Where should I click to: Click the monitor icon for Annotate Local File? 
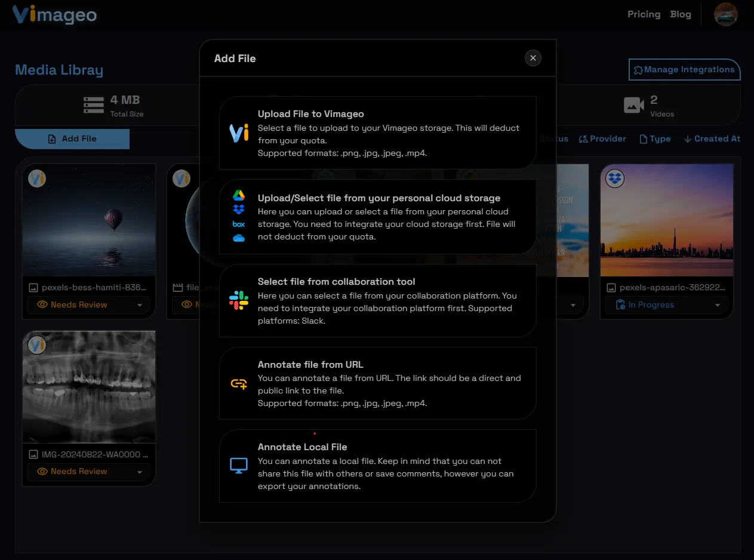[239, 466]
